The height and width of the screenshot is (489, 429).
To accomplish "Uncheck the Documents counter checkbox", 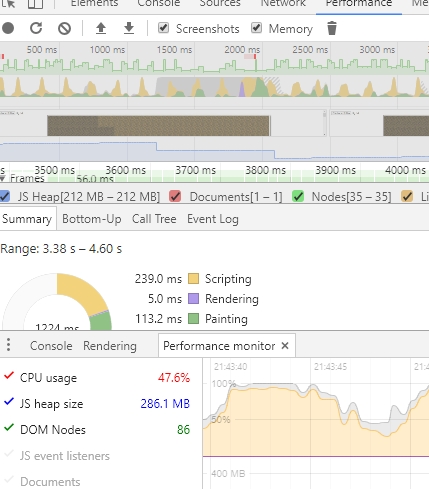I will point(175,196).
